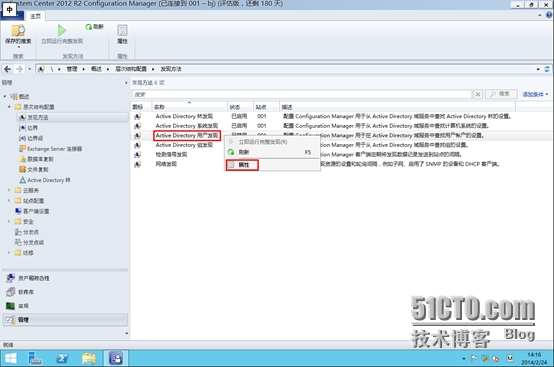
Task: Open the help icon at top right
Action: (x=549, y=15)
